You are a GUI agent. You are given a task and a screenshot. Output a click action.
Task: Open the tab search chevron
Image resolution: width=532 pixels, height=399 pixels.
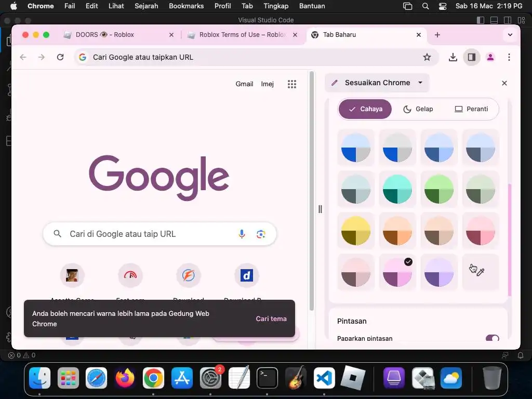pyautogui.click(x=510, y=35)
